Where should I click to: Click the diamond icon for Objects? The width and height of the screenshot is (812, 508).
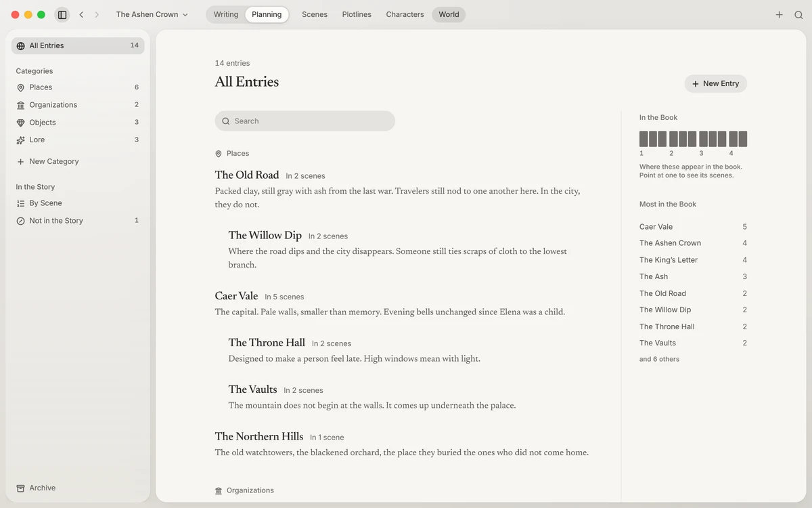(x=21, y=123)
